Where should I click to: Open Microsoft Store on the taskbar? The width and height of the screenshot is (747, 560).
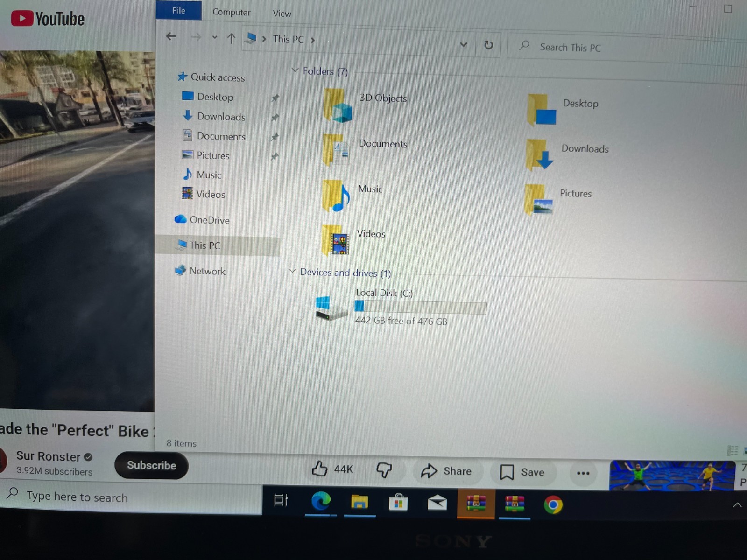(x=398, y=503)
